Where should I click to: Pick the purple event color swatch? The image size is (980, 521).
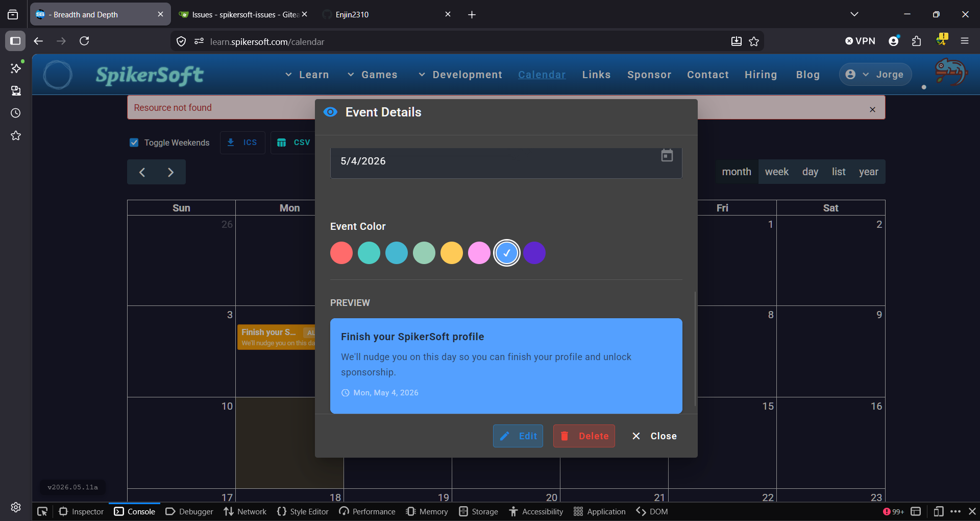[534, 253]
